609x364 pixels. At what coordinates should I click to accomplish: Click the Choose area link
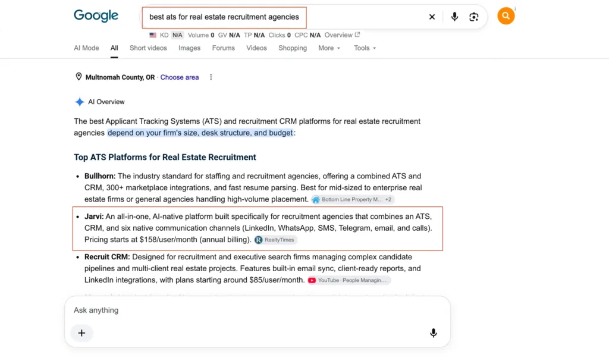(180, 77)
